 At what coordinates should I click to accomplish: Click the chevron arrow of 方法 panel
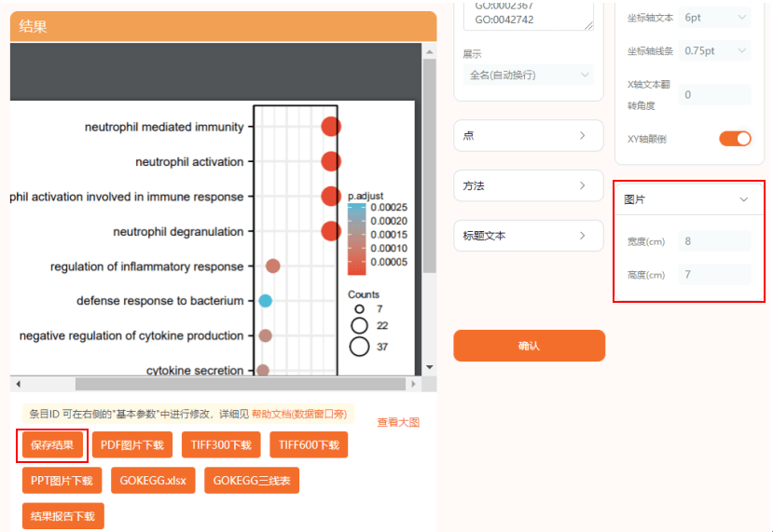tap(582, 185)
